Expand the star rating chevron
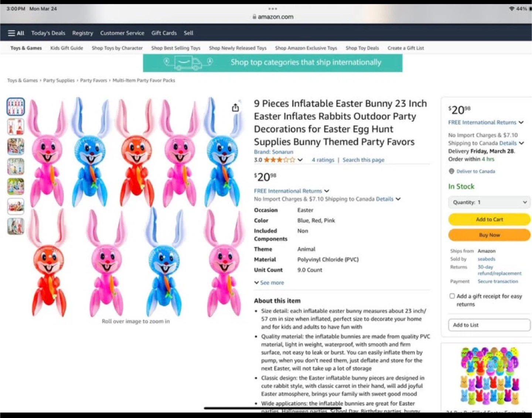The width and height of the screenshot is (532, 418). (x=300, y=160)
